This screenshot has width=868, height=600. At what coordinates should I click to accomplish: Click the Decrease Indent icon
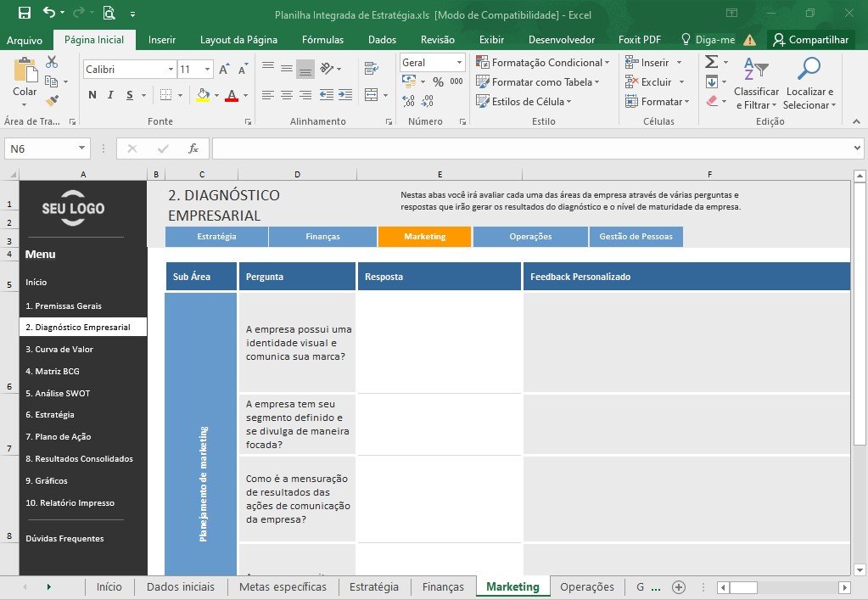(x=327, y=95)
